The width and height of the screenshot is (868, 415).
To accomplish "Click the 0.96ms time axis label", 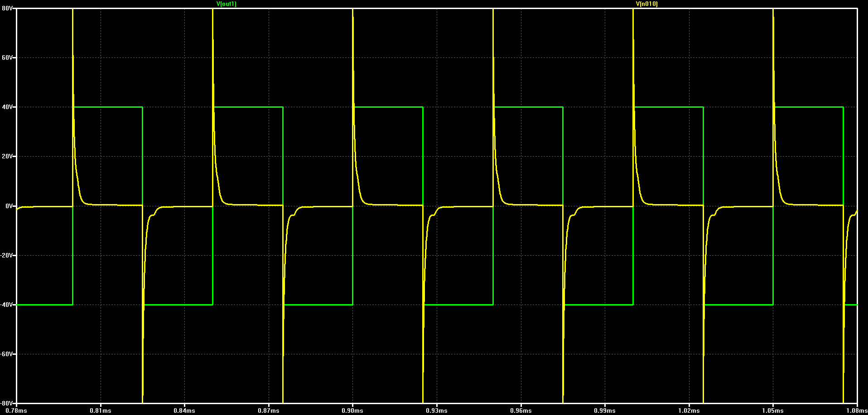I will click(x=521, y=411).
